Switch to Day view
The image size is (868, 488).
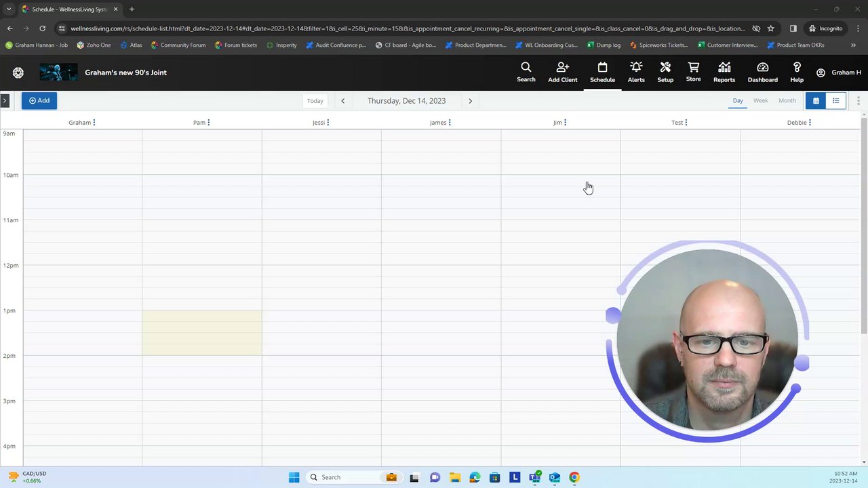click(738, 100)
